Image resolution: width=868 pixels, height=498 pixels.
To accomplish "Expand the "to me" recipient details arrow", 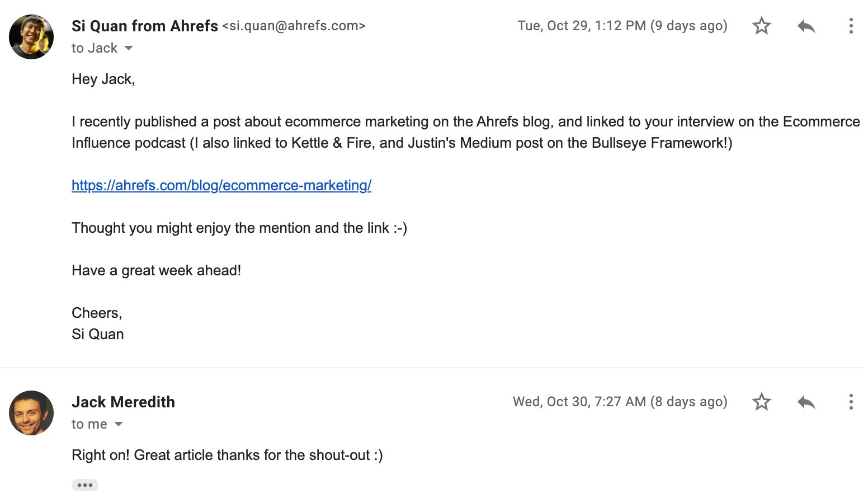I will coord(119,424).
